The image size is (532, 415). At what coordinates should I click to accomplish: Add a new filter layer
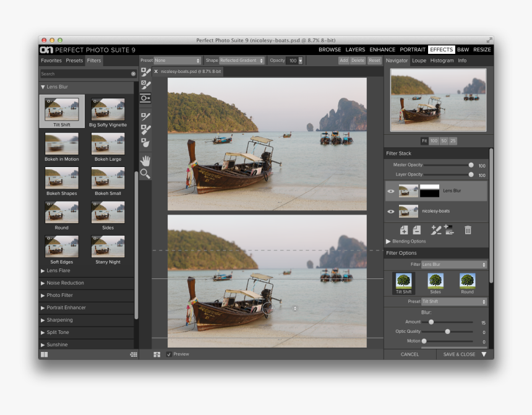pyautogui.click(x=404, y=230)
